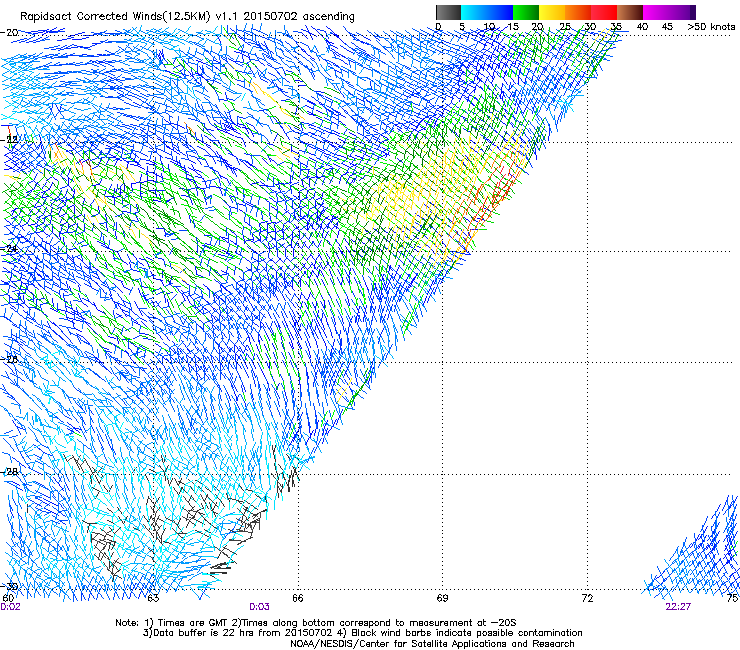Click the brown 35–40 knots legend swatch
Image resolution: width=740 pixels, height=650 pixels.
tap(630, 12)
